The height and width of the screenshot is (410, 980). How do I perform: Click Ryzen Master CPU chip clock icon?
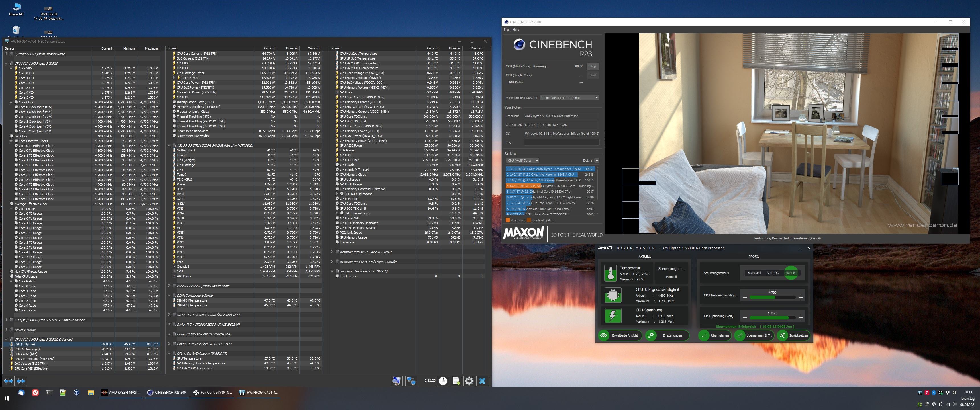coord(613,295)
